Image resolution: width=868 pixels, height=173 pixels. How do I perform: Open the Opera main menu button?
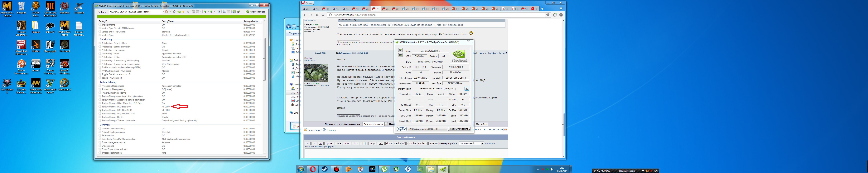[x=307, y=3]
